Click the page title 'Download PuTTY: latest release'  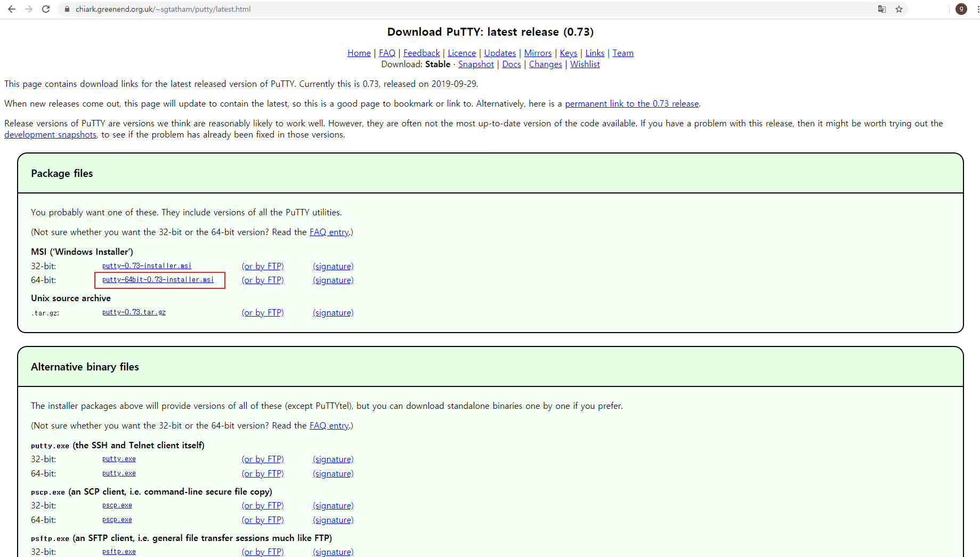(x=490, y=32)
